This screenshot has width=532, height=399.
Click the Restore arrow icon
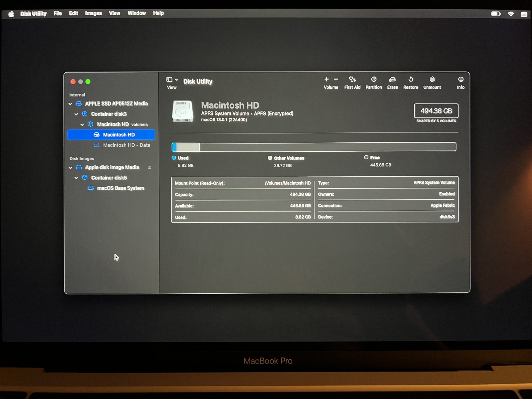411,79
